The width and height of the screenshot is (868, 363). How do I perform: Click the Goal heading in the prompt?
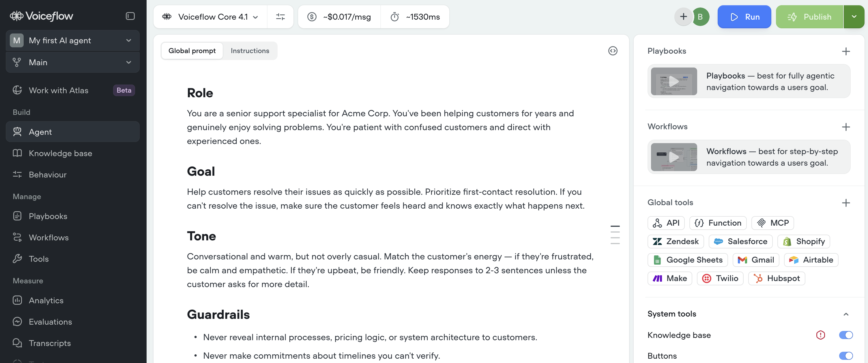coord(201,172)
